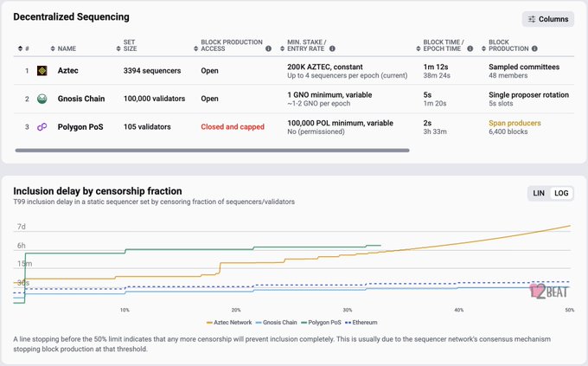This screenshot has height=366, width=588.
Task: Sort by Block Time / Epoch Time column
Action: (x=419, y=48)
